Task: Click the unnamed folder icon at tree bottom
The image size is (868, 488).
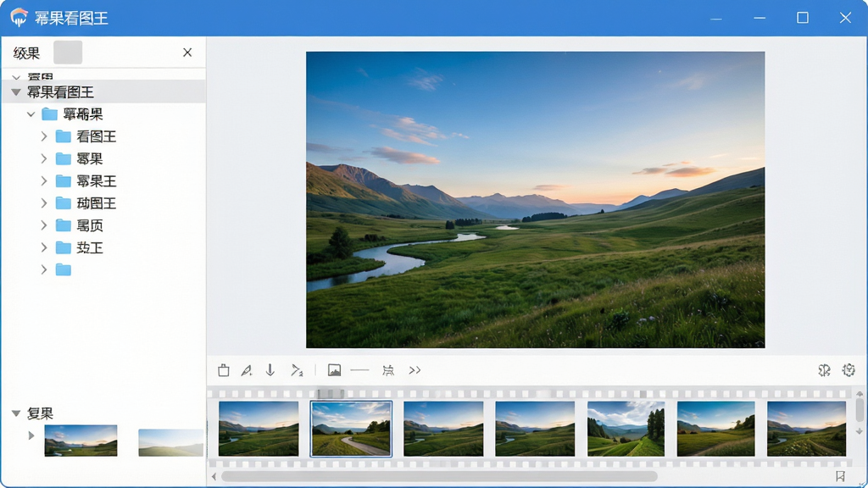Action: 64,270
